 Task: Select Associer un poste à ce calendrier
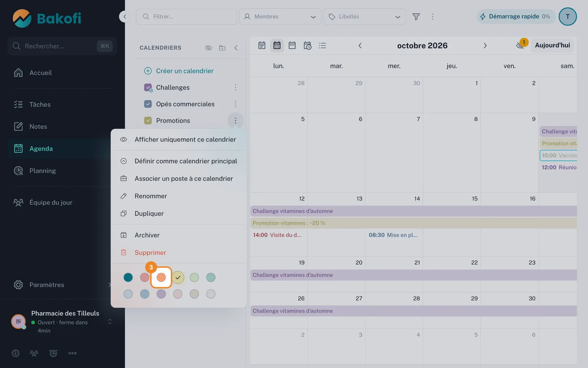[179, 178]
